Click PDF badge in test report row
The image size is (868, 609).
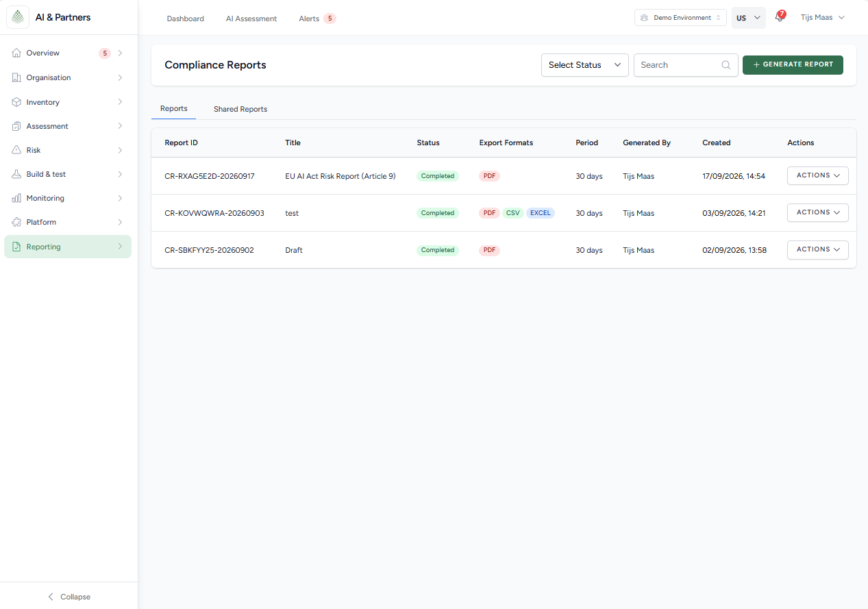[489, 213]
